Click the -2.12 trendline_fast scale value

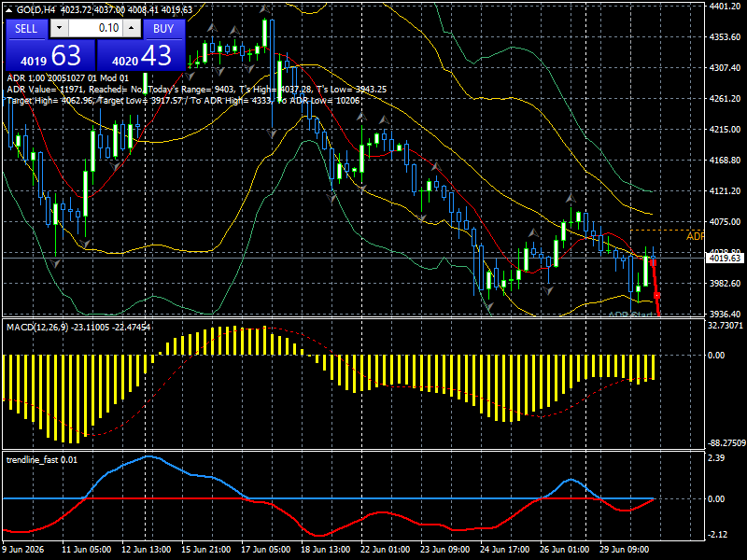pos(717,535)
